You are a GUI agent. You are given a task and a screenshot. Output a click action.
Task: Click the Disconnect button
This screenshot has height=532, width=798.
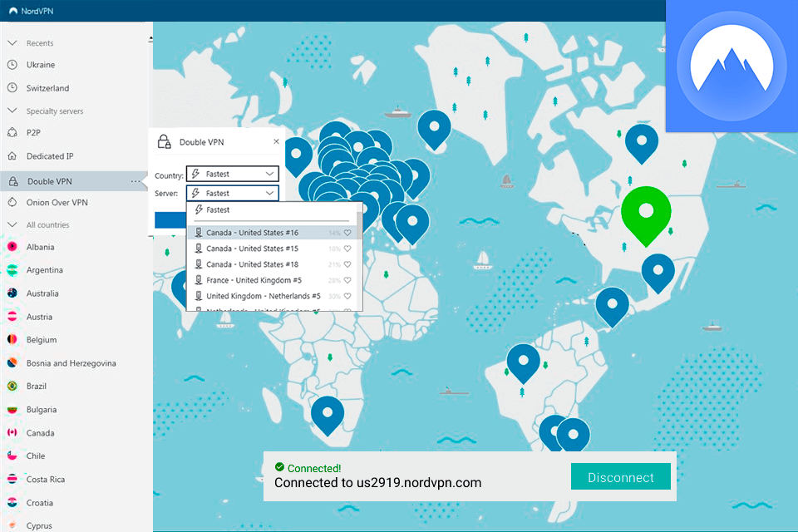coord(620,477)
